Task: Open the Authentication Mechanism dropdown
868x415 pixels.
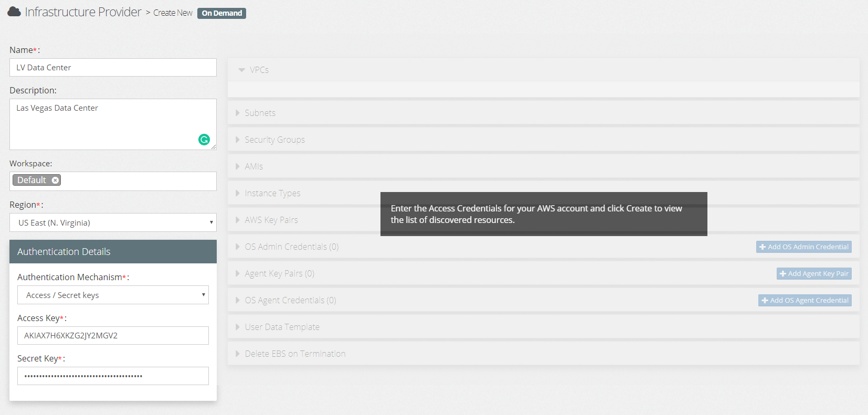Action: click(113, 295)
